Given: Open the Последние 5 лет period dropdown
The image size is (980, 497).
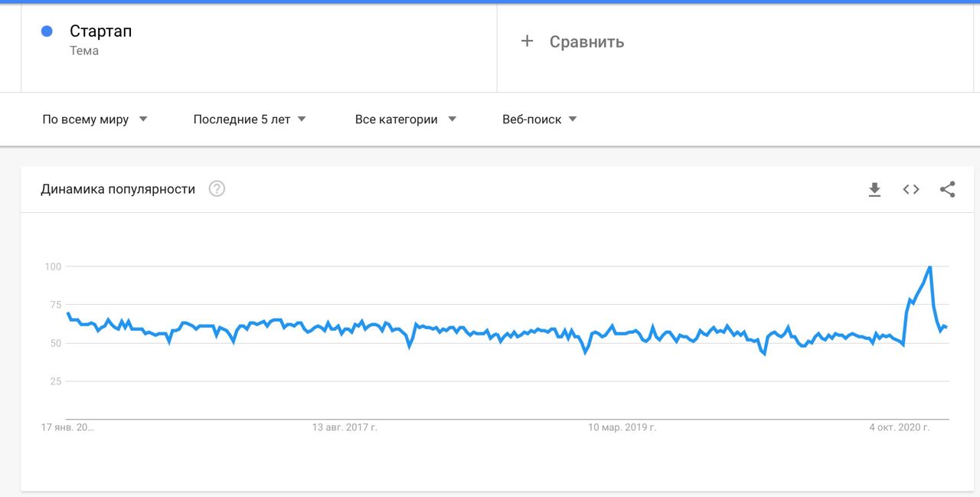Looking at the screenshot, I should 250,119.
